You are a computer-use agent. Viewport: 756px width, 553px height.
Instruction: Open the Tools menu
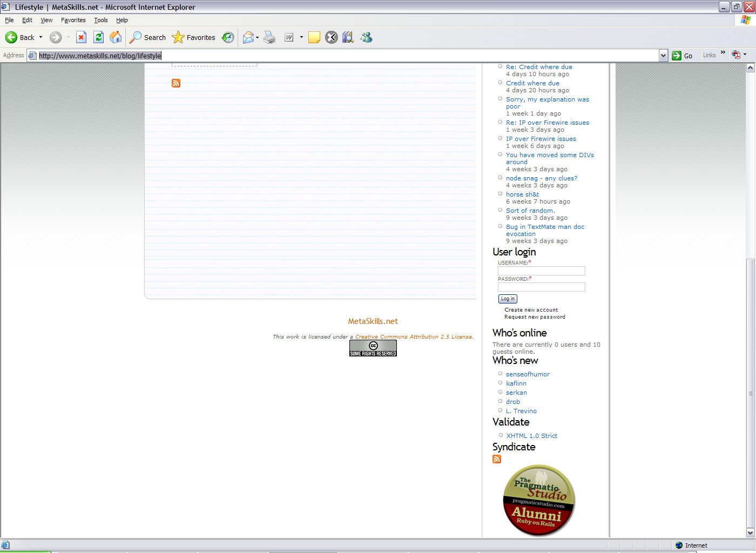(101, 20)
